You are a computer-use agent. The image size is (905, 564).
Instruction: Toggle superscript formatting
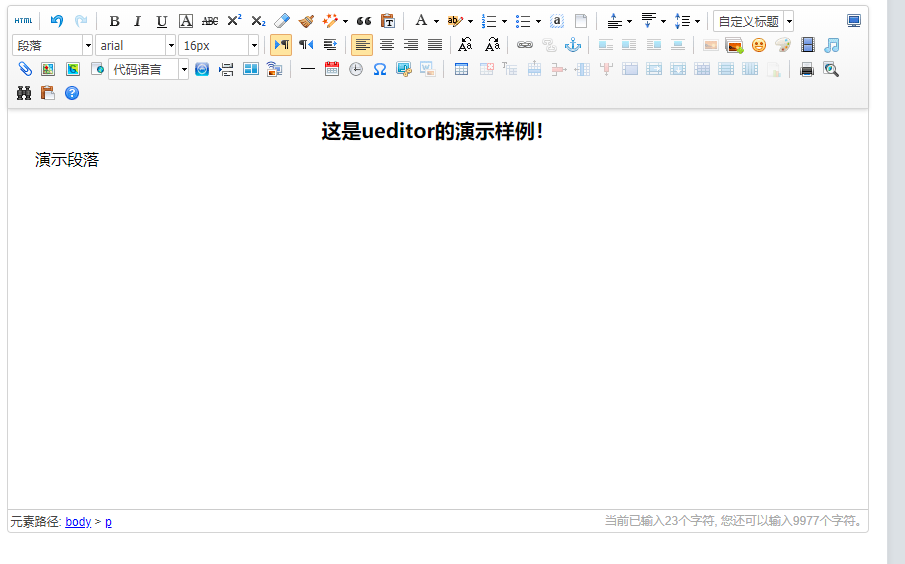point(234,21)
